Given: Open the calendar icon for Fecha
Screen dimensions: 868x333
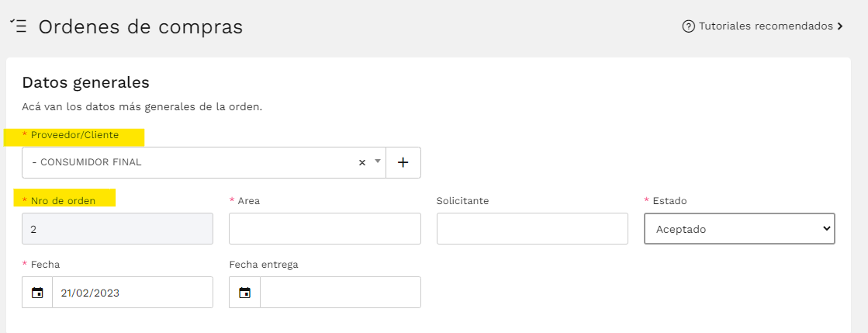Looking at the screenshot, I should 37,293.
